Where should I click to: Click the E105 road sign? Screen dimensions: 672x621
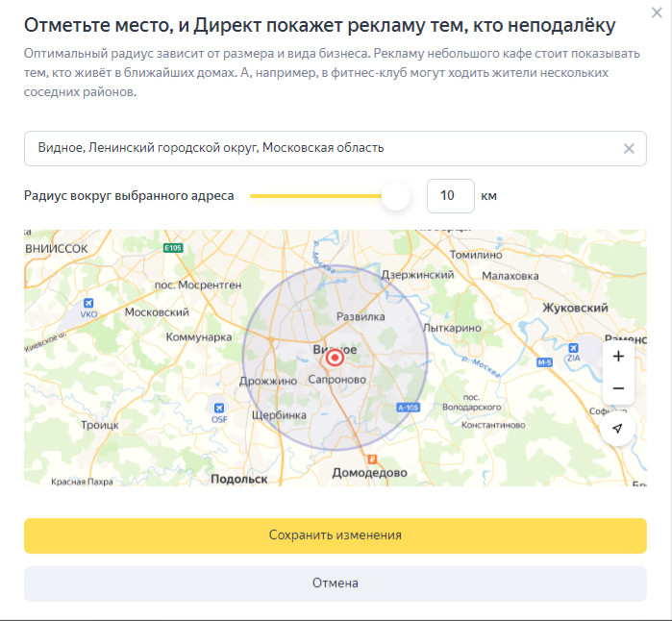173,248
